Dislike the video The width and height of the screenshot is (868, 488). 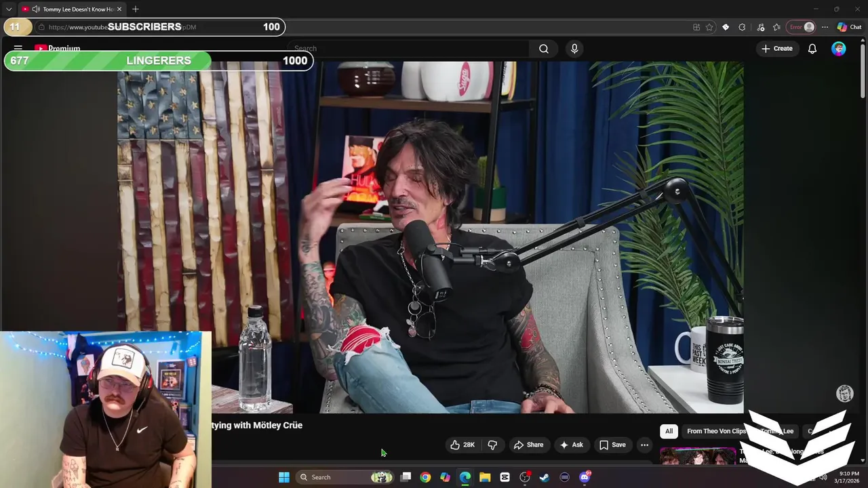point(493,445)
